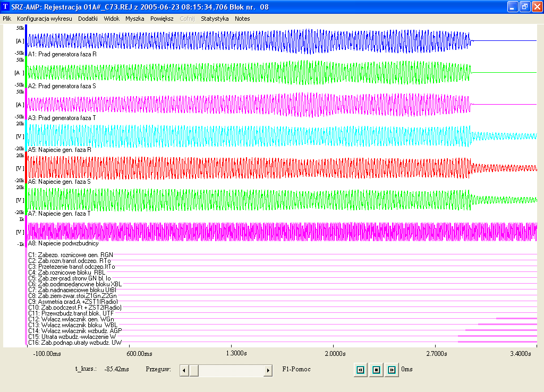The height and width of the screenshot is (392, 544).
Task: Click the blue color bar of channel A1
Action: click(x=26, y=40)
